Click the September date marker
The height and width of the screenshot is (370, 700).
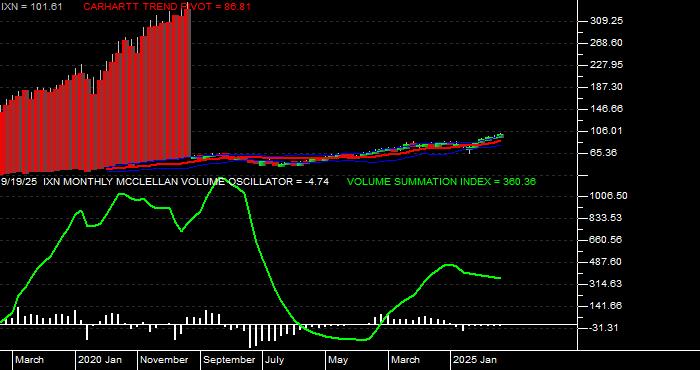click(230, 360)
